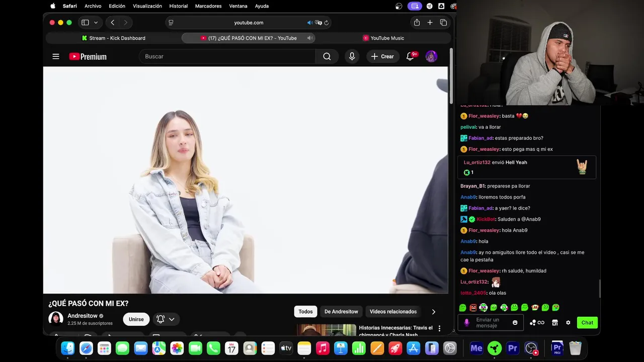Click the Unirse button
Viewport: 644px width, 362px height.
click(x=136, y=319)
